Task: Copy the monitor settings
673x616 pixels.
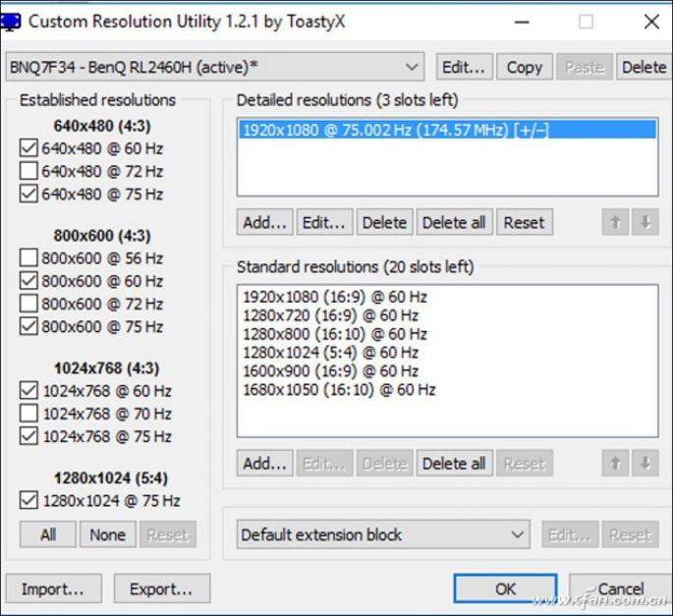Action: [525, 67]
